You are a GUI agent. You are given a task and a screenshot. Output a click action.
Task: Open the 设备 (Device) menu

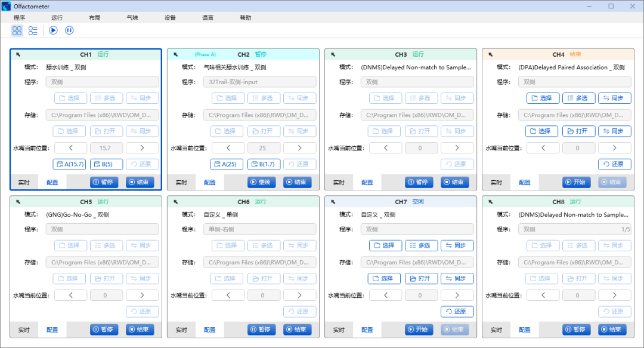(169, 17)
